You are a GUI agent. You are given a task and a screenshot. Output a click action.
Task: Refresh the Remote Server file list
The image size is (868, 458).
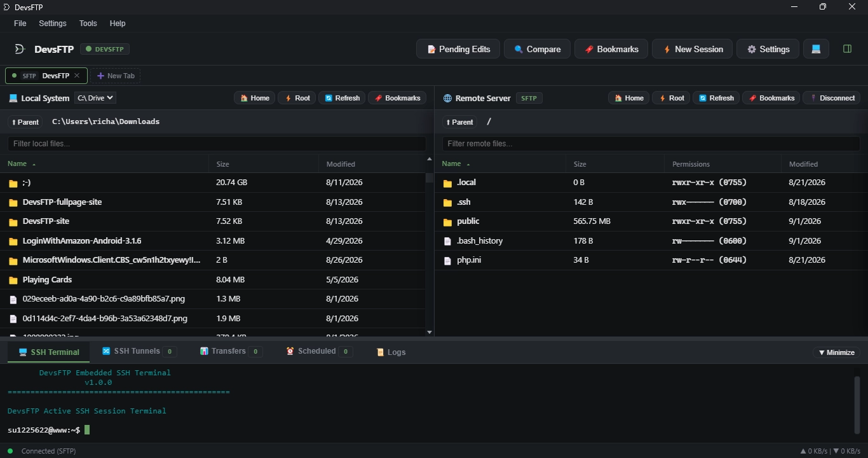[716, 98]
